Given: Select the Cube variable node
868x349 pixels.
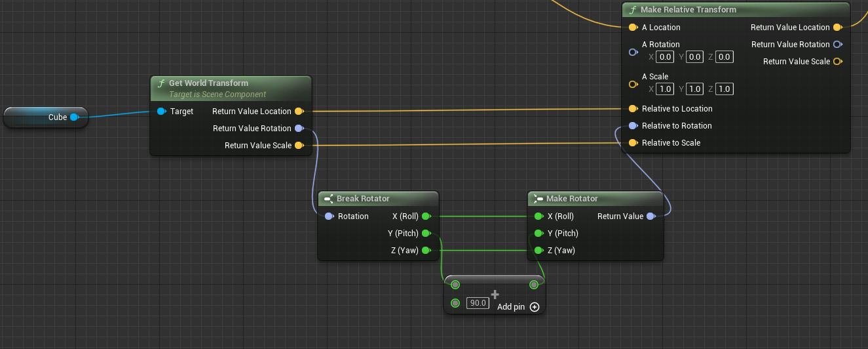Looking at the screenshot, I should pyautogui.click(x=45, y=117).
